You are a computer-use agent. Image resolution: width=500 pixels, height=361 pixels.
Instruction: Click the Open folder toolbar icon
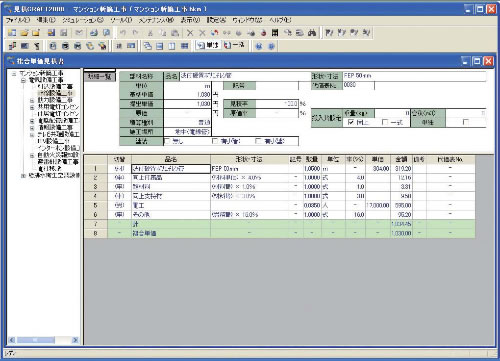(x=24, y=33)
